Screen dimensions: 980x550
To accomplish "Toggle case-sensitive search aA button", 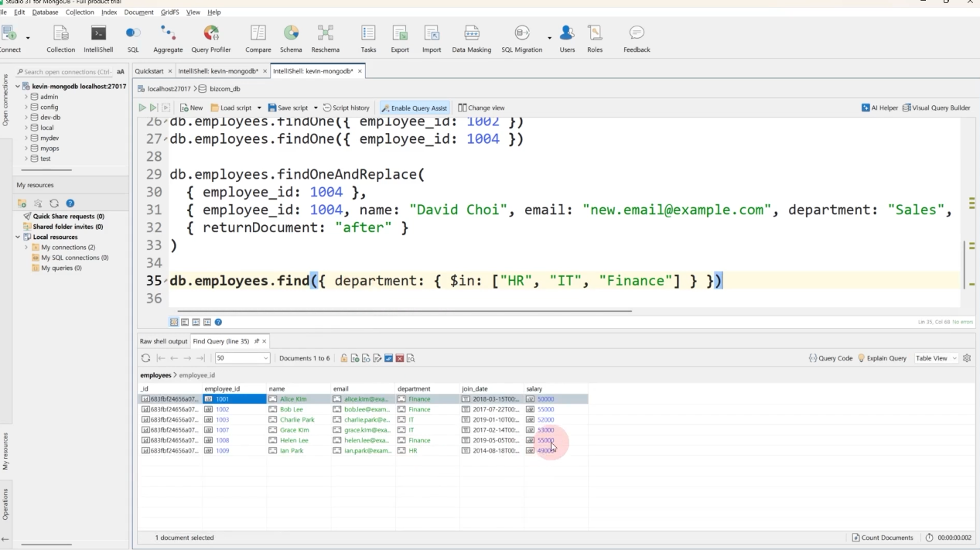I will [x=121, y=71].
